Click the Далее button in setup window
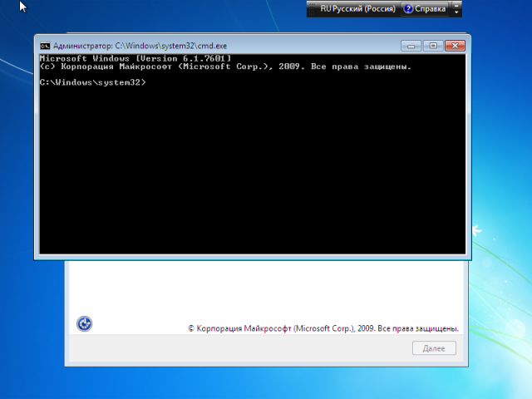Screen dimensions: 532x399 point(434,348)
